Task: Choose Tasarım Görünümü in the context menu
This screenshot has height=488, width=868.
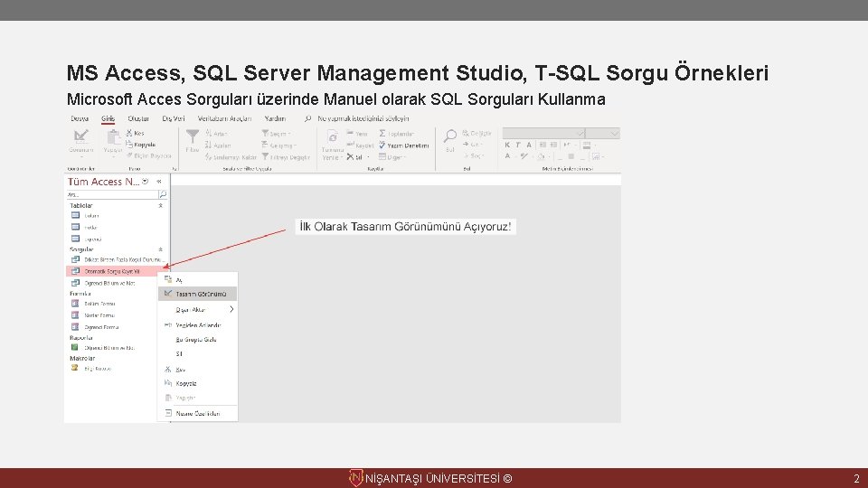Action: coord(198,294)
